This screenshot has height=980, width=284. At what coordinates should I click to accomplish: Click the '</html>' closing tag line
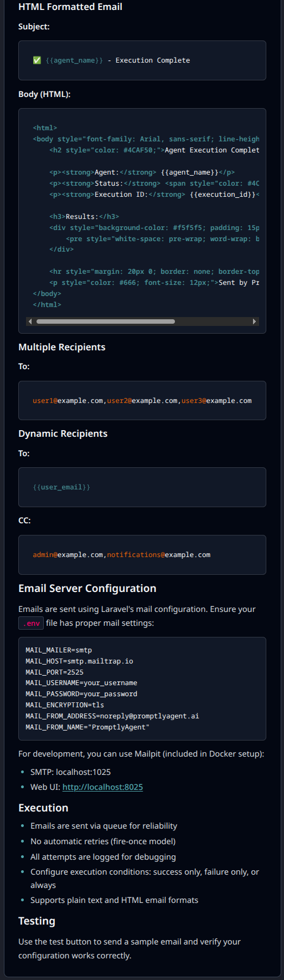coord(47,305)
